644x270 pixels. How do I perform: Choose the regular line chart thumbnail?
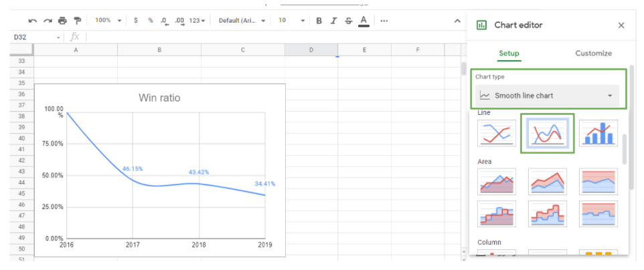pyautogui.click(x=497, y=134)
